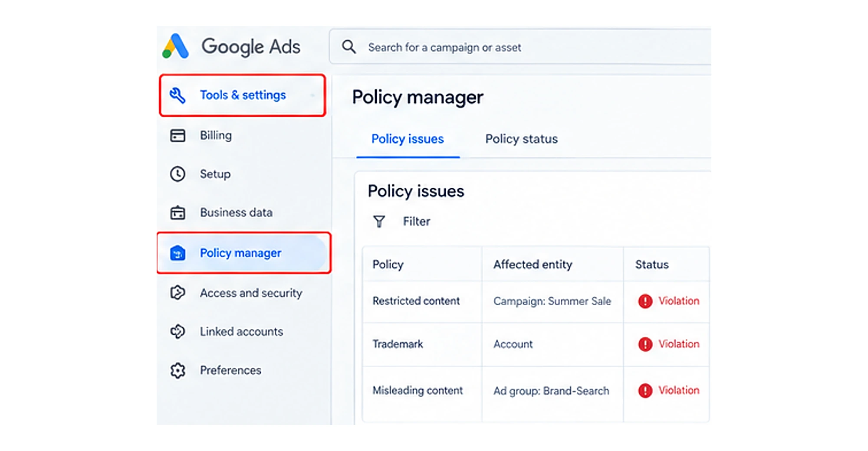Click the Google Ads wordmark text
Image resolution: width=868 pixels, height=451 pixels.
pos(251,47)
